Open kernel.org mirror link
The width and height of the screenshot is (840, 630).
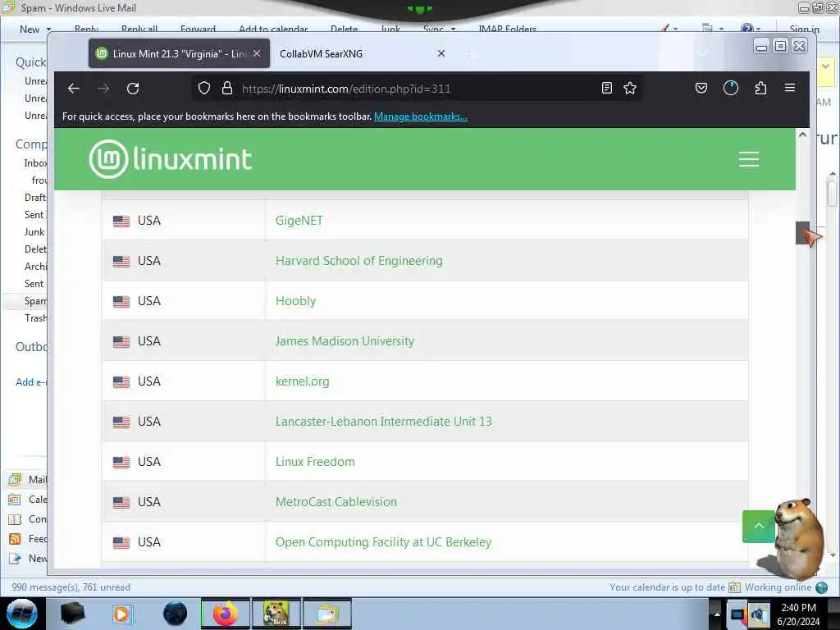(302, 381)
